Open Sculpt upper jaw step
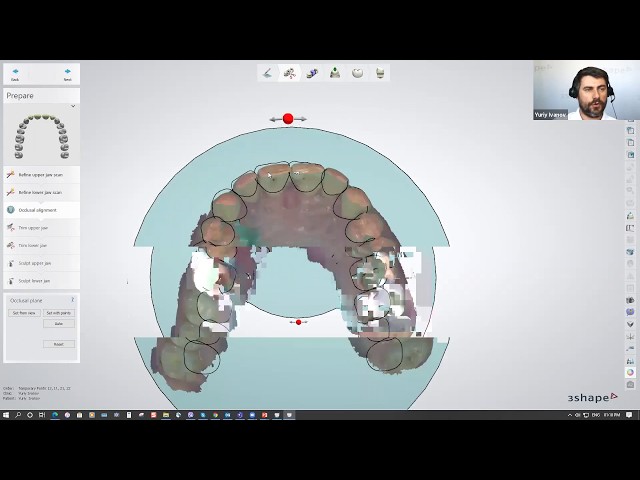Viewport: 640px width, 480px height. (42, 263)
